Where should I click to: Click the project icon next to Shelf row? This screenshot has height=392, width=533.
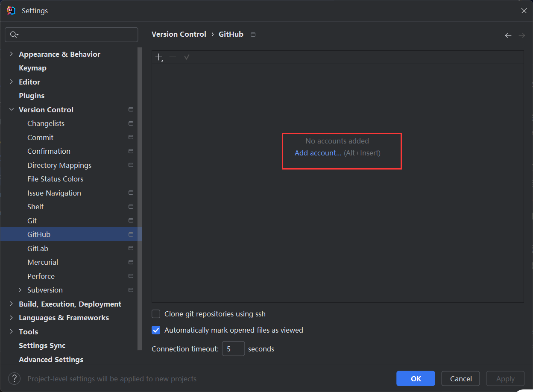click(x=131, y=207)
